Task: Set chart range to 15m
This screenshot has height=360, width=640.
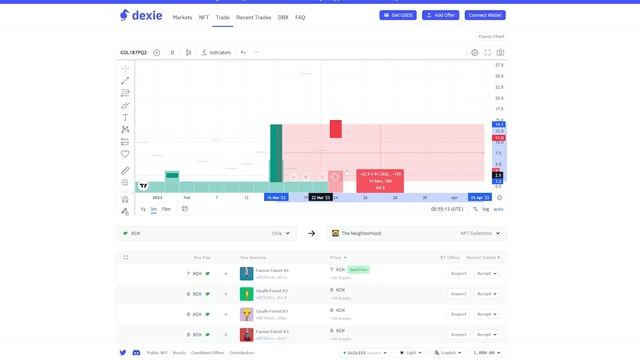Action: [166, 209]
